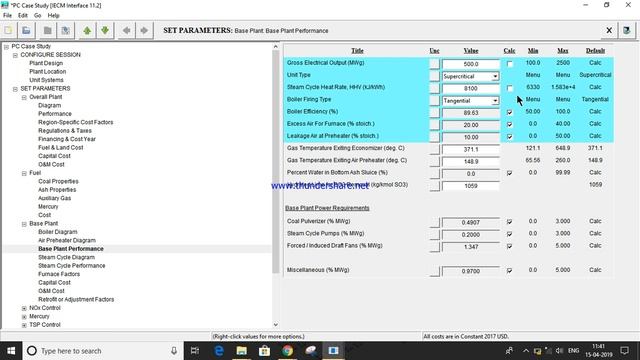Image resolution: width=640 pixels, height=360 pixels.
Task: Close the Set Parameters panel with X
Action: (609, 31)
